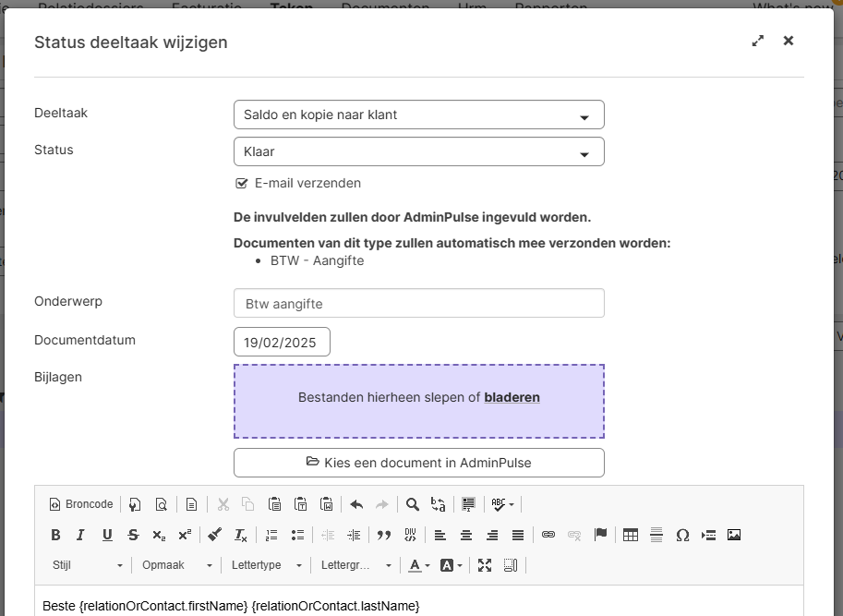The image size is (843, 616).
Task: Insert a hyperlink in the message
Action: click(548, 535)
